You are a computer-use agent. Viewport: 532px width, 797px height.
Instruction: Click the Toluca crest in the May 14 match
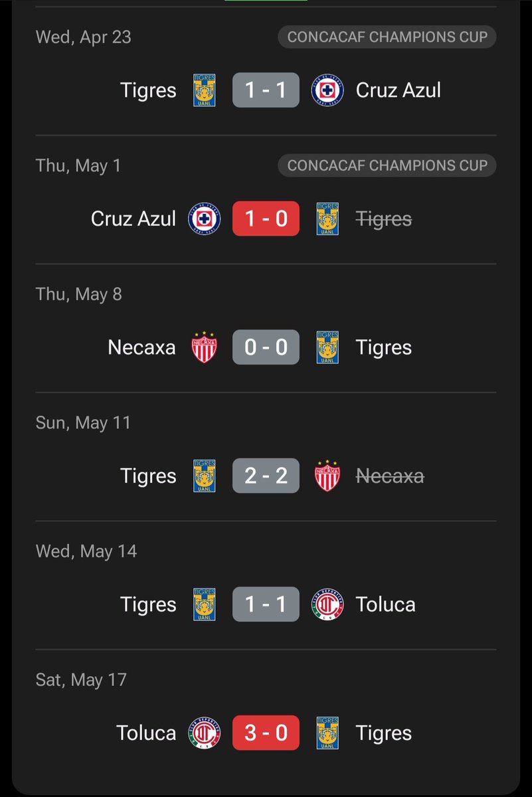[x=327, y=604]
